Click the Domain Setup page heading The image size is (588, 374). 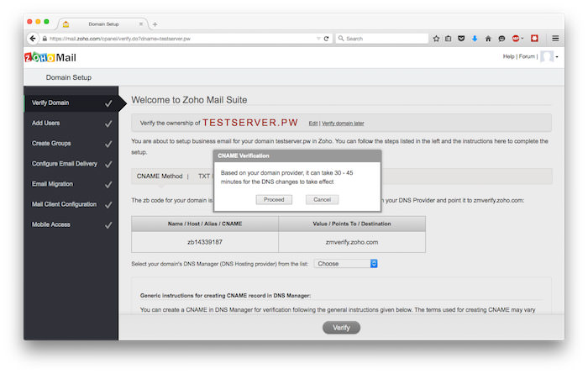(x=69, y=77)
